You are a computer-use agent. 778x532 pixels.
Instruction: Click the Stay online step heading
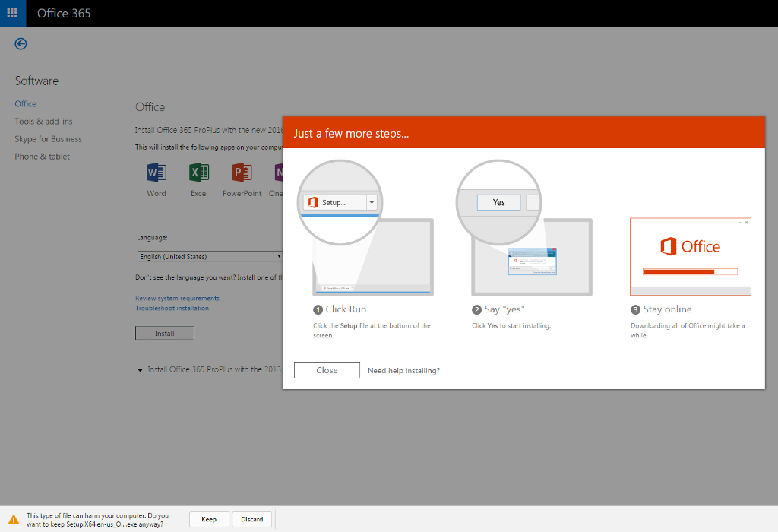[x=667, y=309]
